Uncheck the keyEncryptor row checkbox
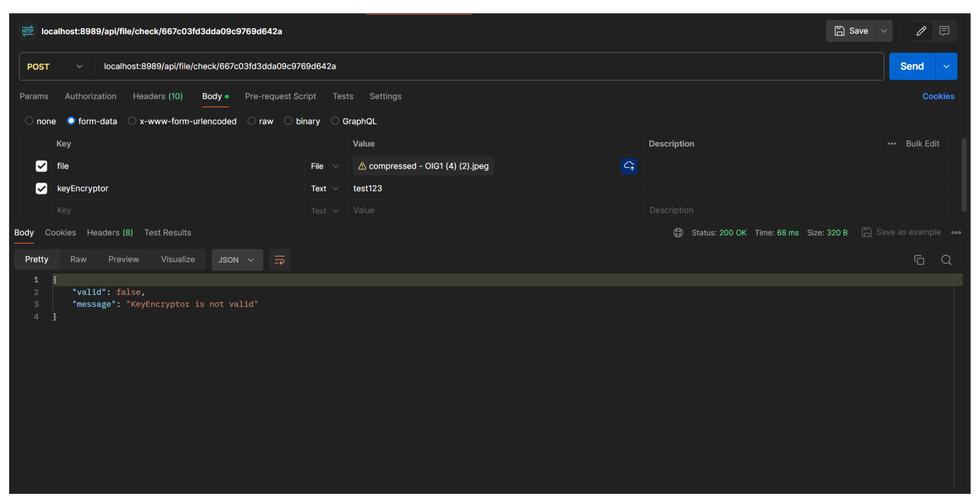This screenshot has height=502, width=980. [x=41, y=188]
